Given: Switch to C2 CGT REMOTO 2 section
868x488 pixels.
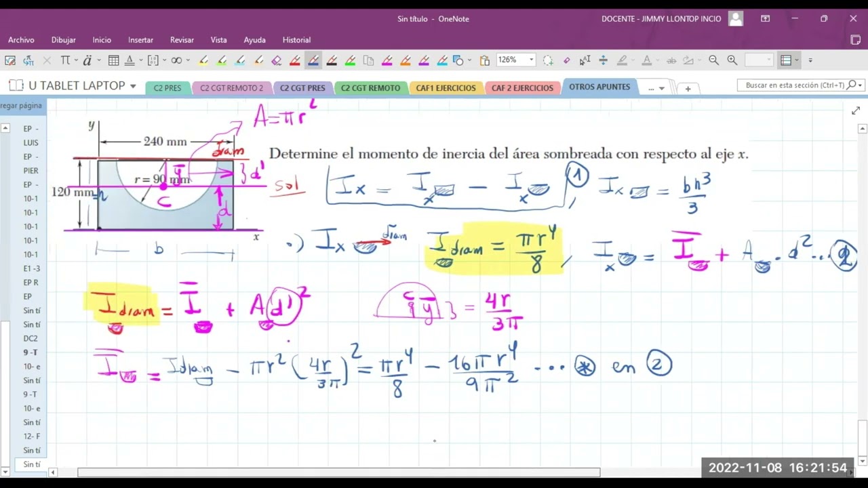Looking at the screenshot, I should click(x=231, y=88).
